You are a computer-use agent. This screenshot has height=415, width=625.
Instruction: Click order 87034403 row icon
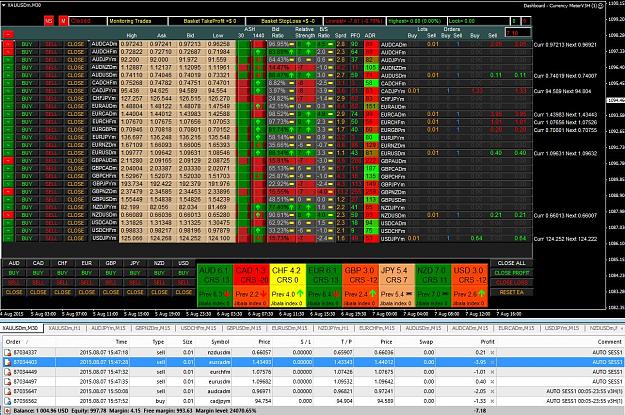coord(8,362)
